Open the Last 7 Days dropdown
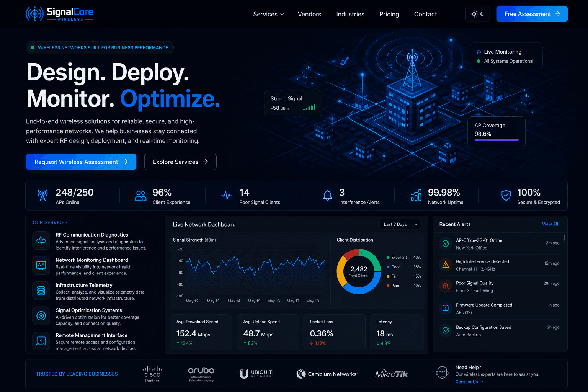This screenshot has height=392, width=588. point(400,224)
